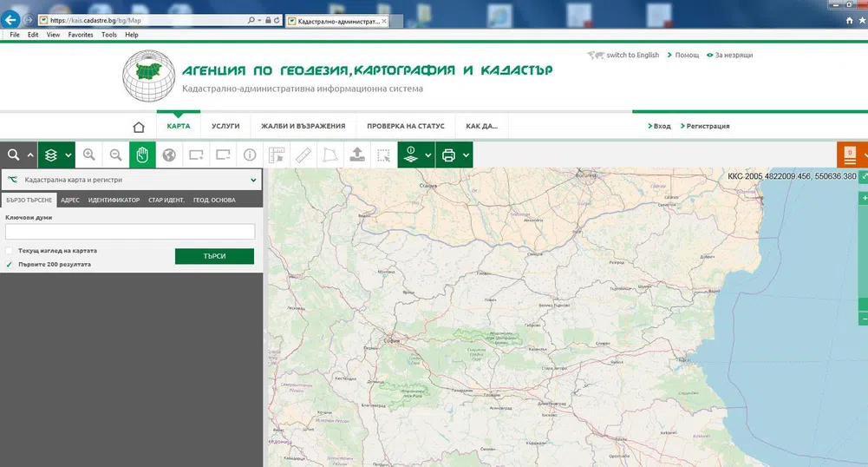Toggle fullscreen map expand icon
Viewport: 868px width, 467px height.
(864, 176)
